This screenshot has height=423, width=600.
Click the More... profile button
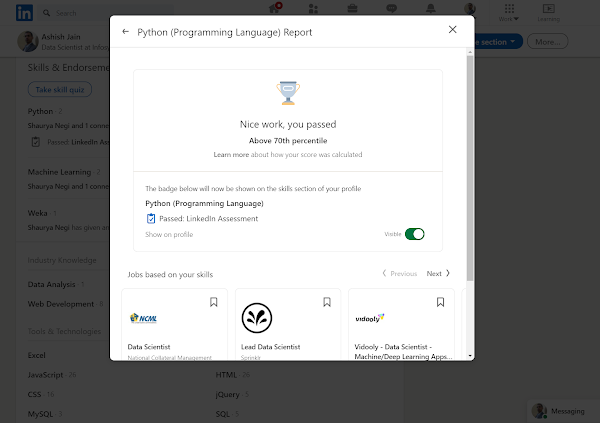click(548, 42)
